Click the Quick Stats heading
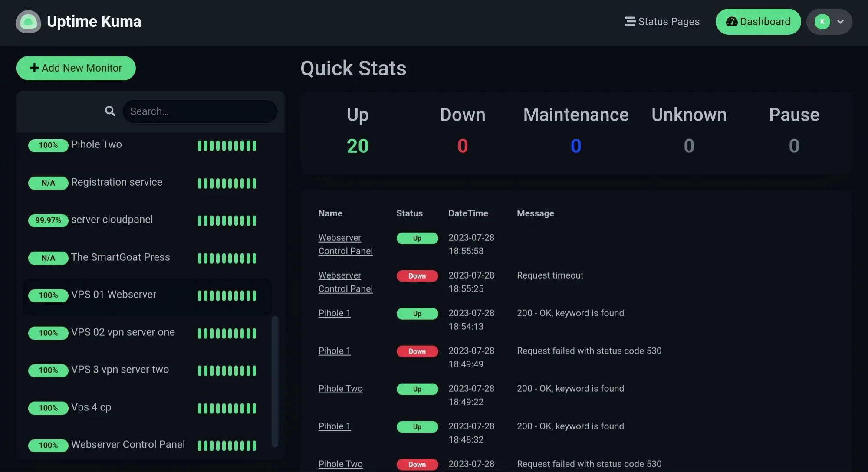Viewport: 868px width, 472px height. 353,69
